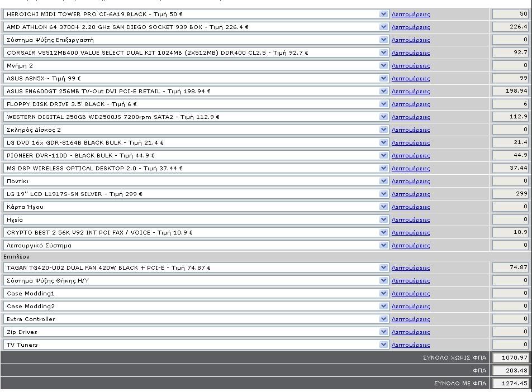
Task: Open the CORSAIR VS512MB400 memory dropdown
Action: click(x=196, y=53)
